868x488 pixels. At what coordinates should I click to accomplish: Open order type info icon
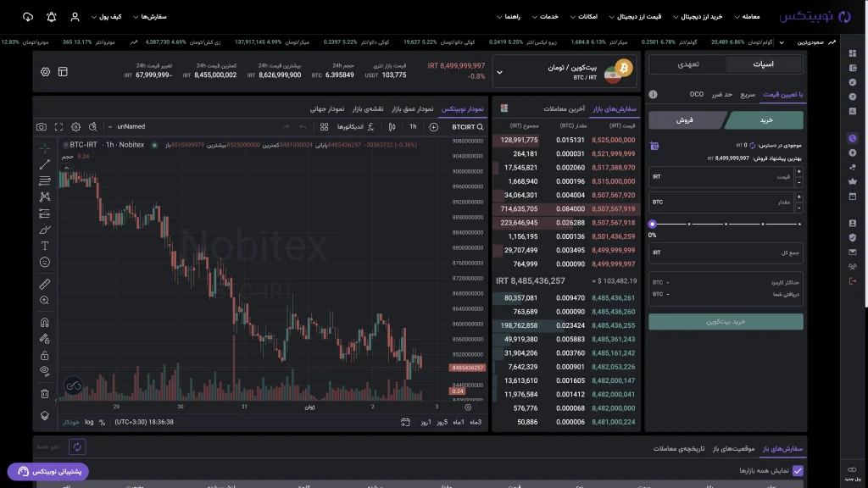pos(654,95)
